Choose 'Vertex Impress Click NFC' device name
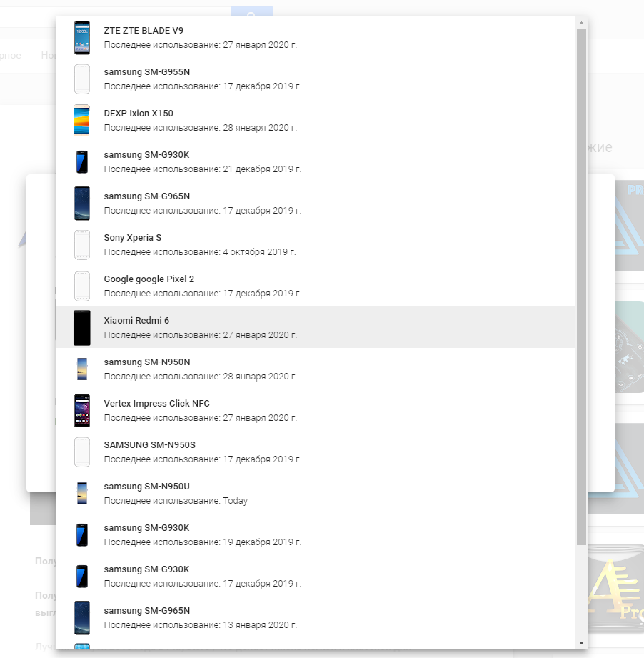The image size is (644, 658). pos(156,404)
